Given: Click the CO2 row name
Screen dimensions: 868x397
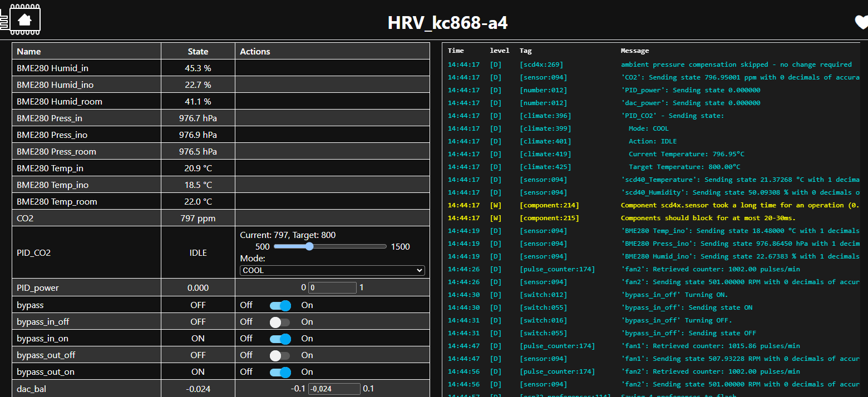Looking at the screenshot, I should point(25,218).
